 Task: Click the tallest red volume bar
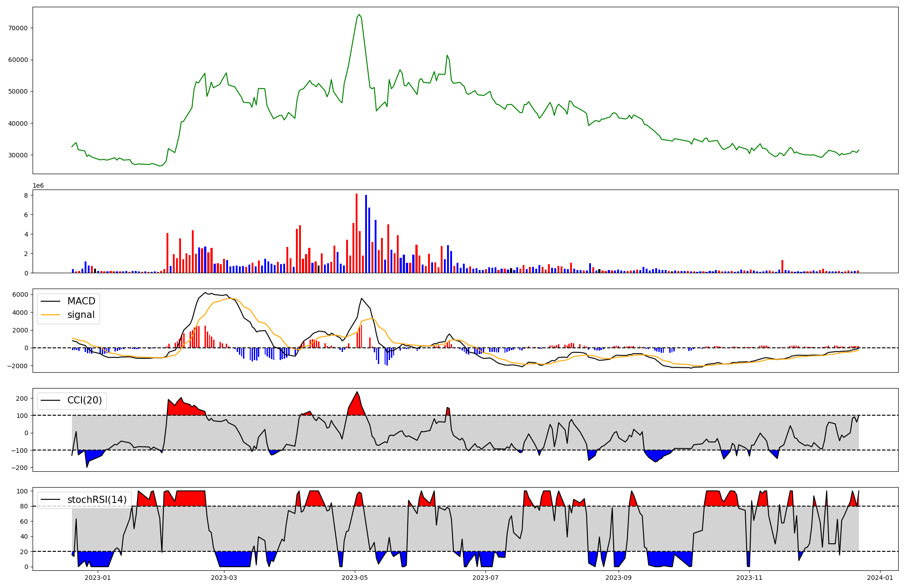click(357, 233)
